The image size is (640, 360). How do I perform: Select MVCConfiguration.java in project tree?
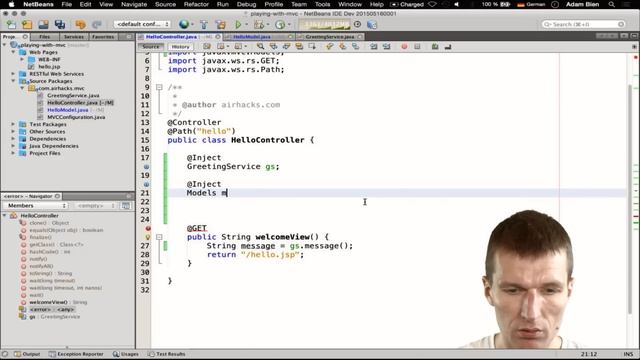pos(76,117)
